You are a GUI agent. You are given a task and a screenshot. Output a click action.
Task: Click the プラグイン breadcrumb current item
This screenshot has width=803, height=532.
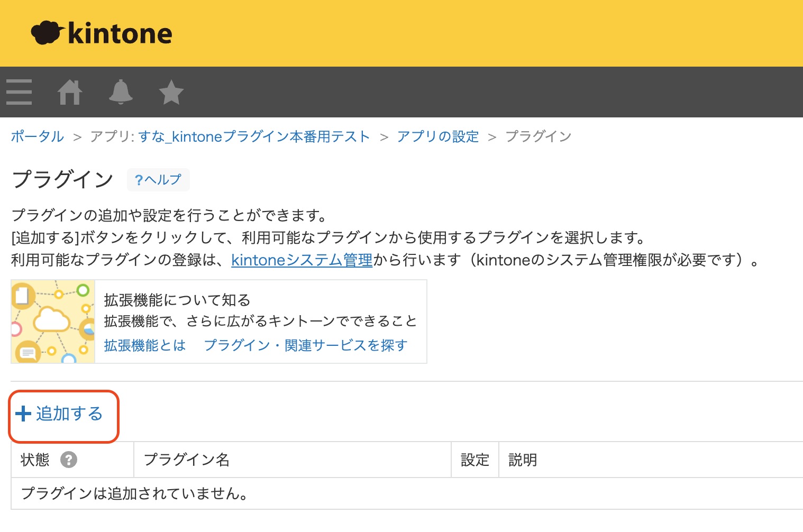tap(539, 136)
